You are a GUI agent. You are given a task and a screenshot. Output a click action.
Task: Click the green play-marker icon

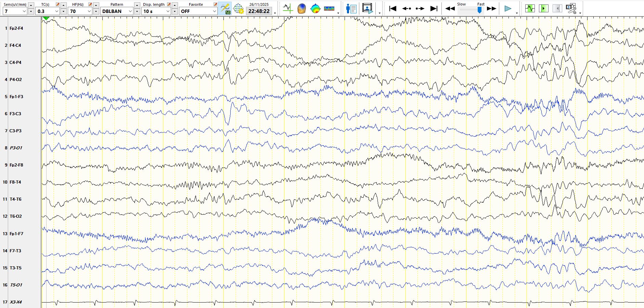point(543,8)
